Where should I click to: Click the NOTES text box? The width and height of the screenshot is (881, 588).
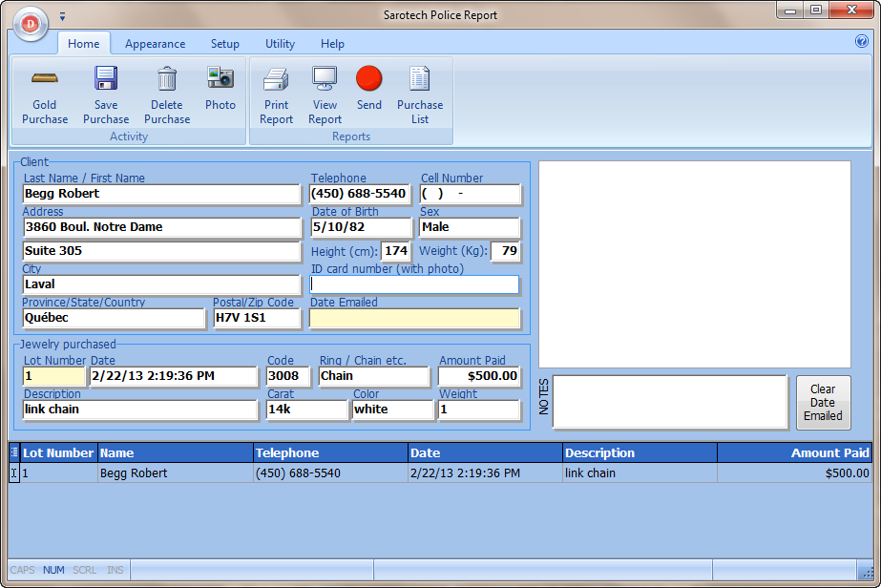670,402
